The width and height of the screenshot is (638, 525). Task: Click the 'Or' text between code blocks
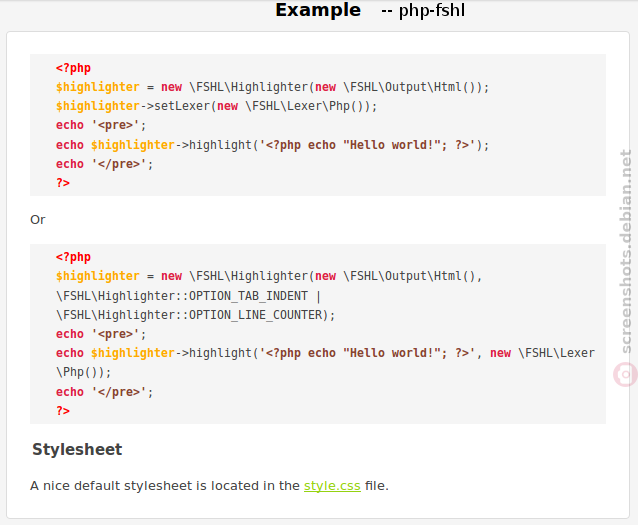pyautogui.click(x=38, y=220)
